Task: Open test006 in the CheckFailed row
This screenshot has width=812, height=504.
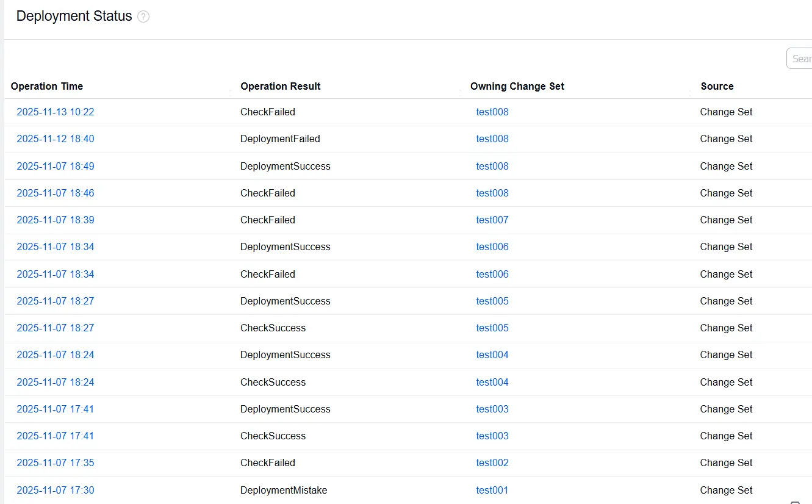Action: (x=492, y=274)
